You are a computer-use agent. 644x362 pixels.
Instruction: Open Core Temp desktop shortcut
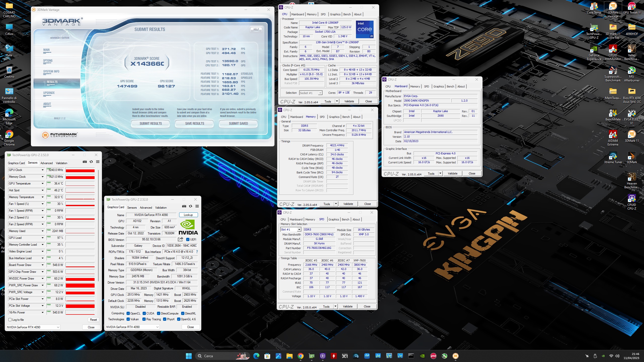[594, 8]
